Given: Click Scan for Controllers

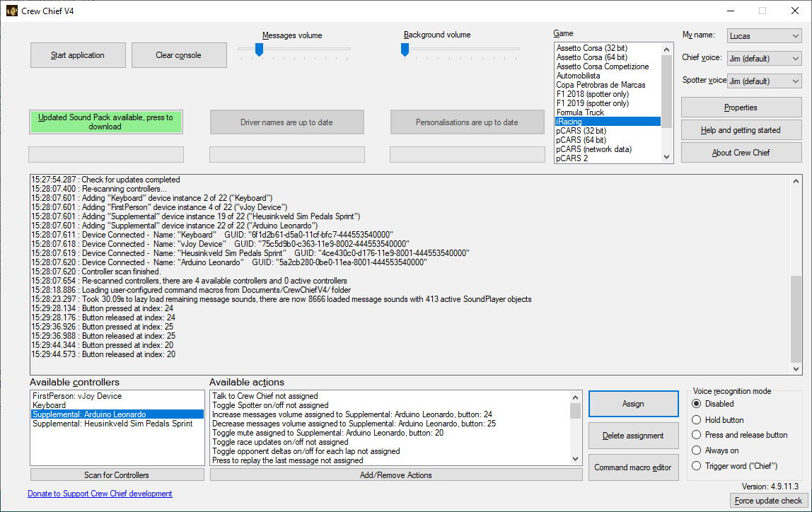Looking at the screenshot, I should 117,475.
